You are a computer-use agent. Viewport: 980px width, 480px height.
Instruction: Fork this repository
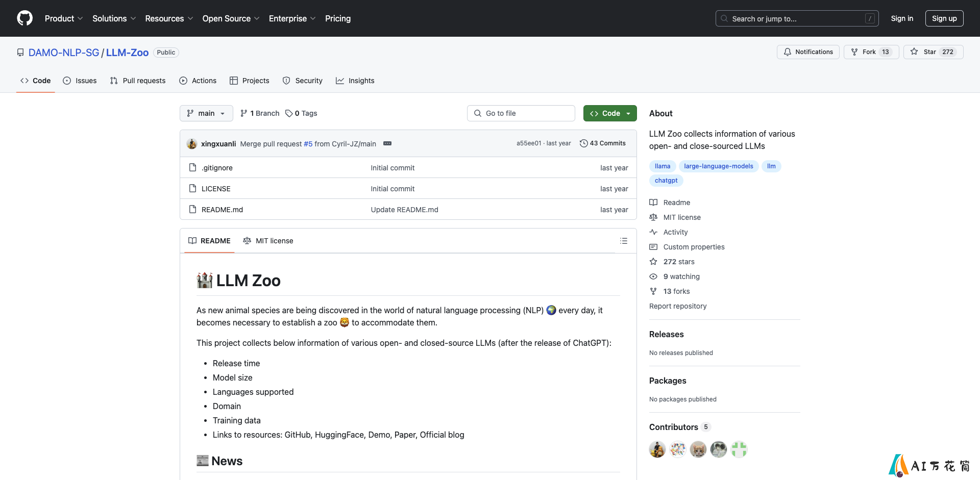point(871,52)
